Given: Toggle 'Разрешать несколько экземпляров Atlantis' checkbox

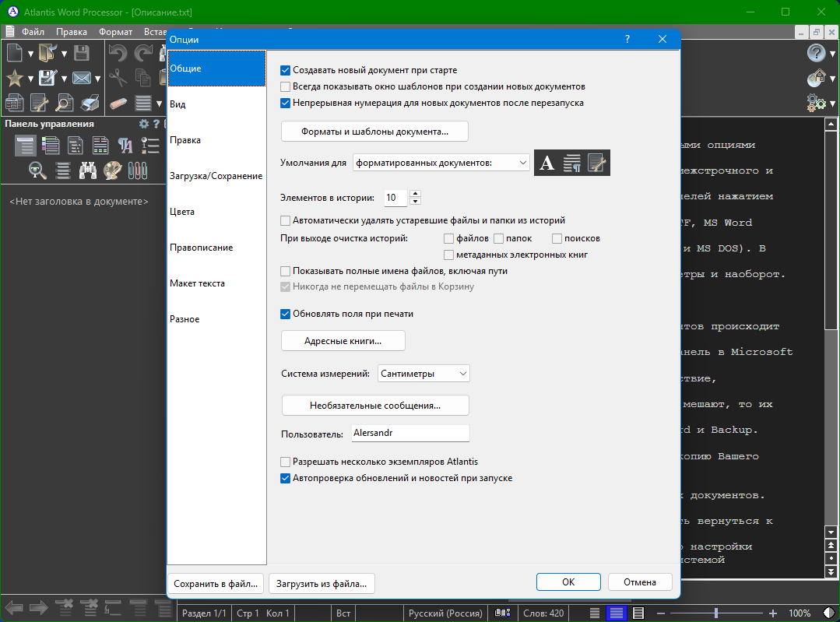Looking at the screenshot, I should [286, 462].
